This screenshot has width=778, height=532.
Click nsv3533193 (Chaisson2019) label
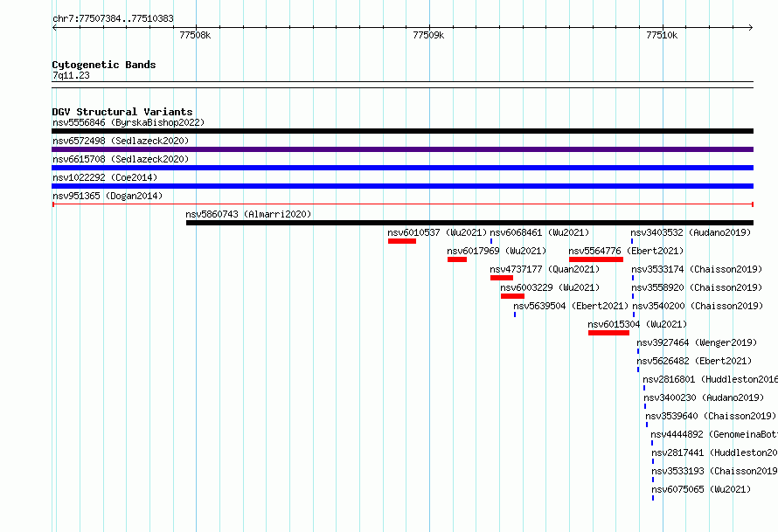pyautogui.click(x=714, y=471)
